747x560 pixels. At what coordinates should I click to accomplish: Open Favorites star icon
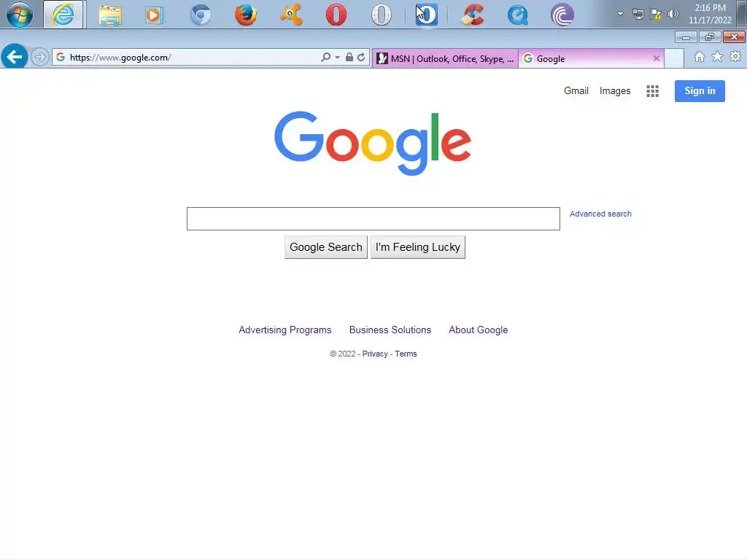(717, 57)
